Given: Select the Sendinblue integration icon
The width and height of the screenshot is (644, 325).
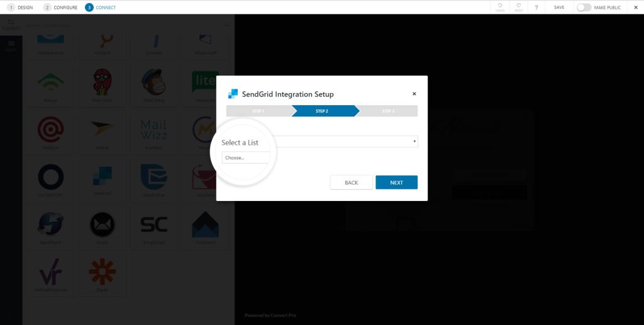Looking at the screenshot, I should pos(153,177).
